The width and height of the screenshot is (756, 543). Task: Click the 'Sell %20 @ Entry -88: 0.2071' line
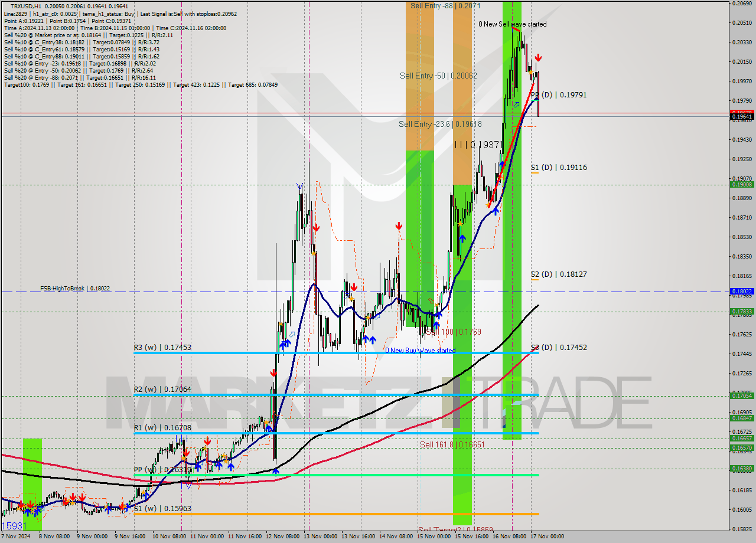[x=80, y=77]
